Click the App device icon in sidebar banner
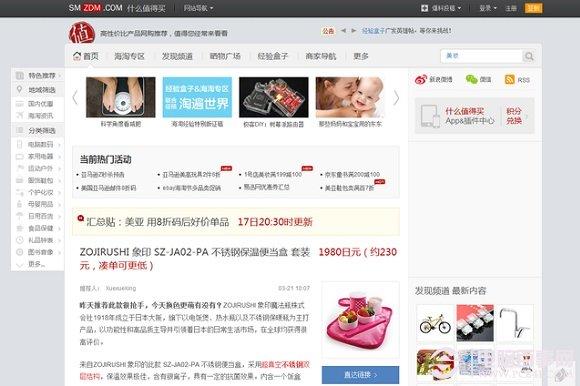 click(430, 116)
